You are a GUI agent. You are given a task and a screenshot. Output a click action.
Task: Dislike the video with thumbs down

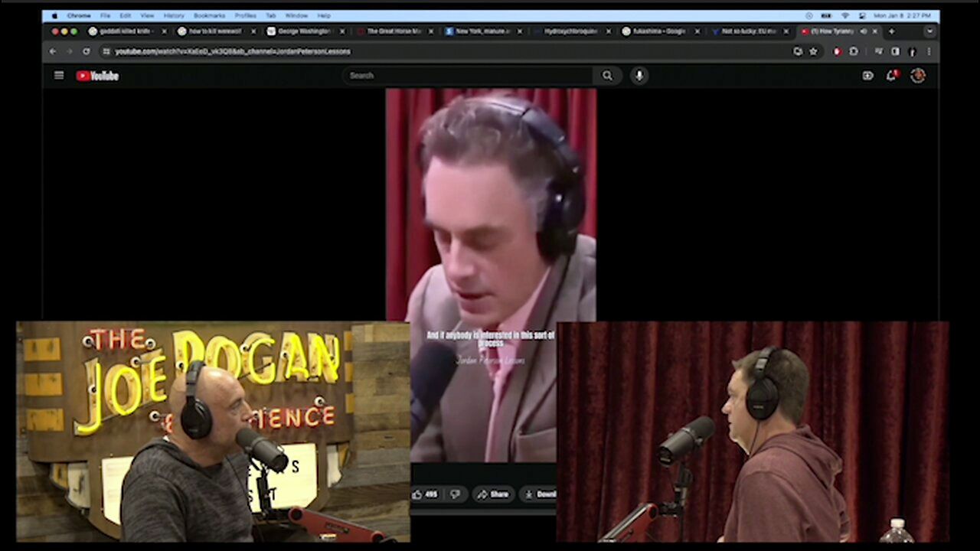coord(455,494)
